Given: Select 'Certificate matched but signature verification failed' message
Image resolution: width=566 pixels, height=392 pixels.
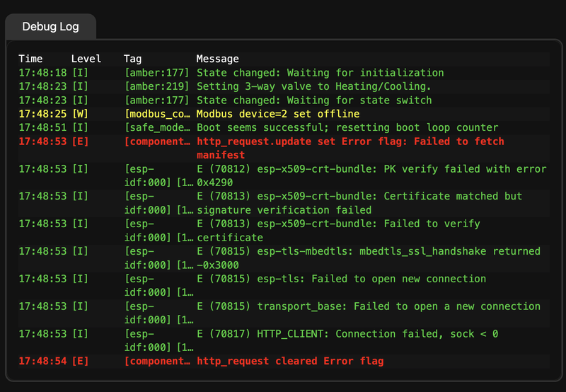Looking at the screenshot, I should [359, 203].
